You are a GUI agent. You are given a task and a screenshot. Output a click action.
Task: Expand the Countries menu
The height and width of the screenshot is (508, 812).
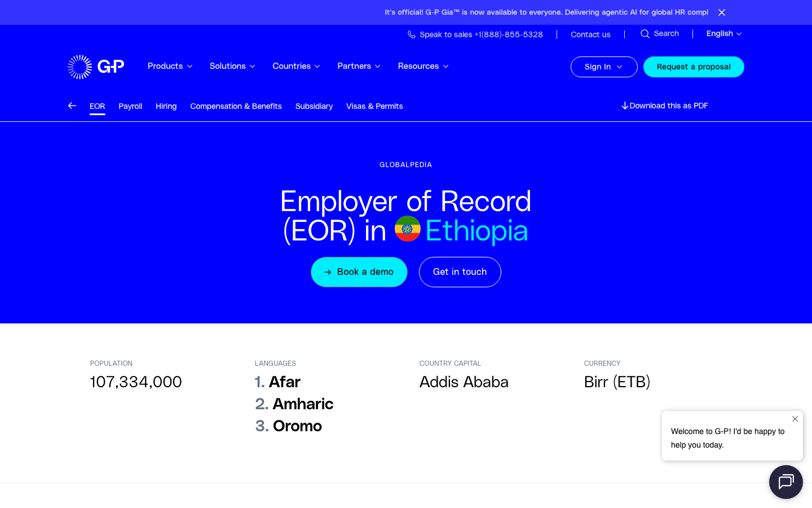click(296, 66)
